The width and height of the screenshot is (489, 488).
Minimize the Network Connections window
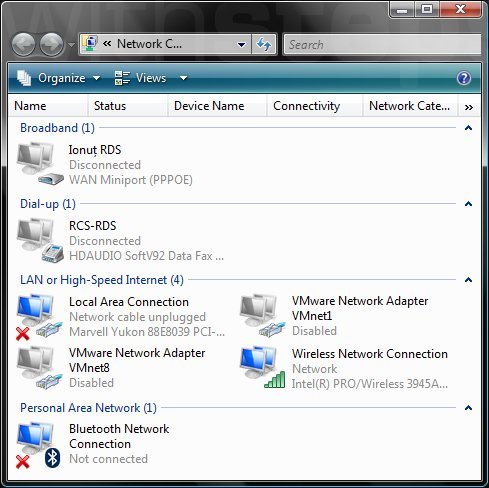402,10
